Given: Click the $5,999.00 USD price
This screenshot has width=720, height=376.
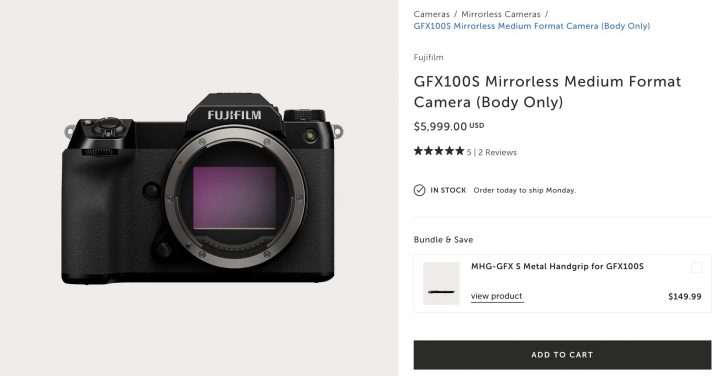Looking at the screenshot, I should pos(449,126).
